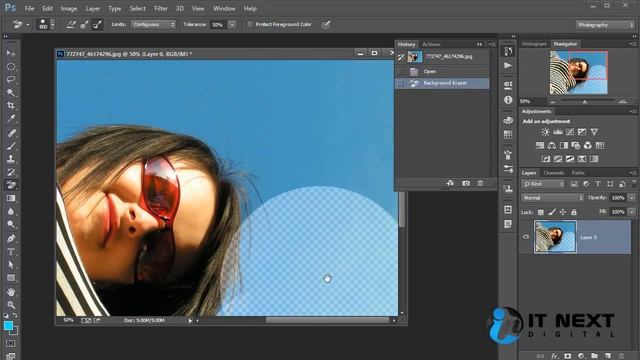Create new snapshot camera icon in History

point(466,183)
